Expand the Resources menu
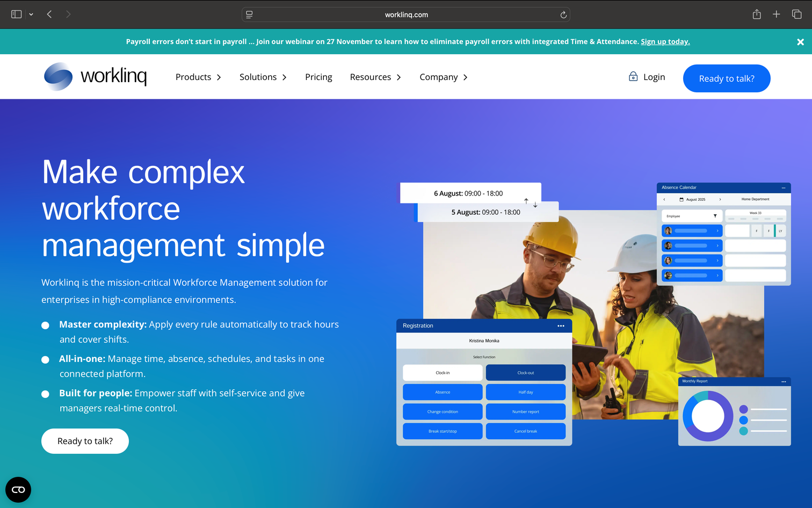Viewport: 812px width, 508px height. coord(375,77)
